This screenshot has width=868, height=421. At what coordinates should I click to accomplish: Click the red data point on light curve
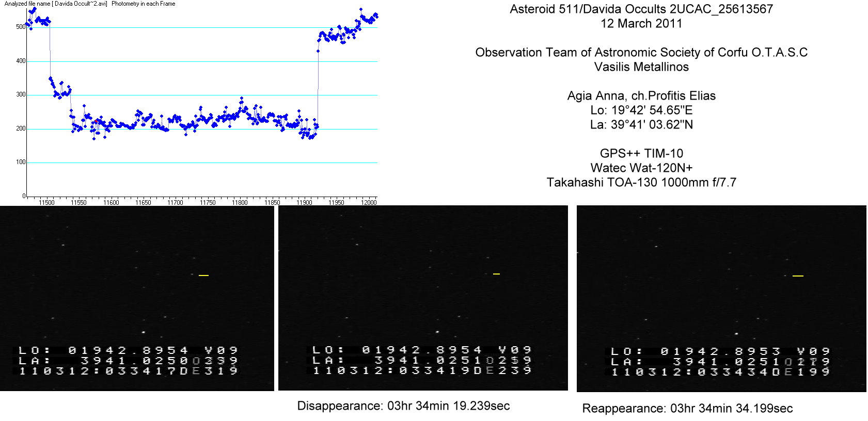coord(97,122)
